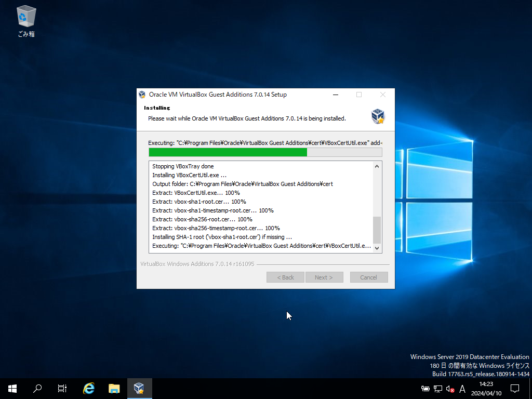Click the VirtualBox cube icon in title bar

[142, 95]
